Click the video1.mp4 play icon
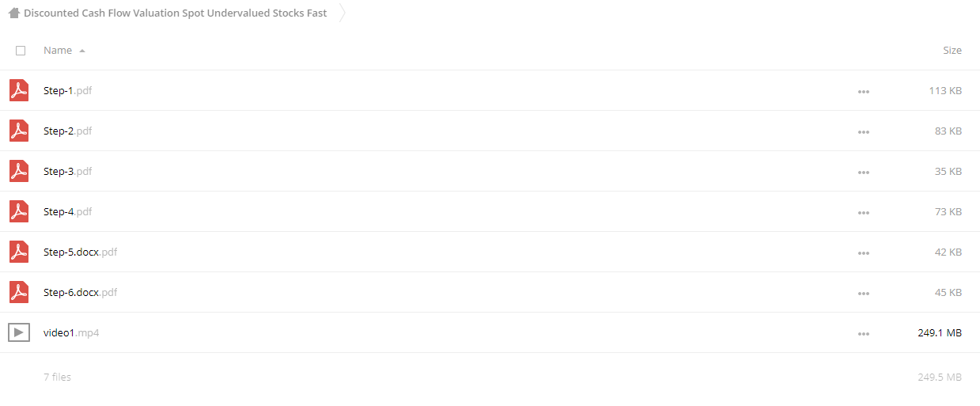Screen dimensions: 980x406 pyautogui.click(x=19, y=332)
